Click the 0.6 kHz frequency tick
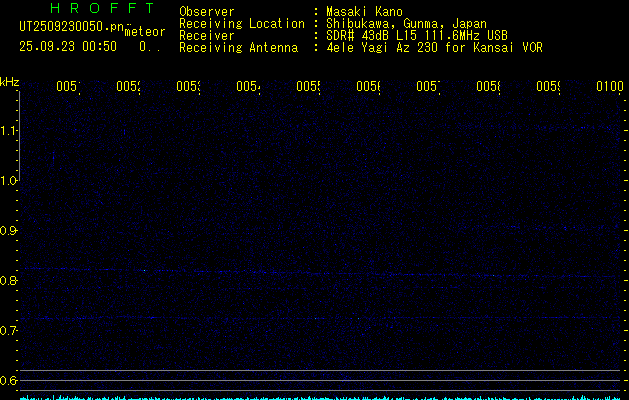 [9, 381]
